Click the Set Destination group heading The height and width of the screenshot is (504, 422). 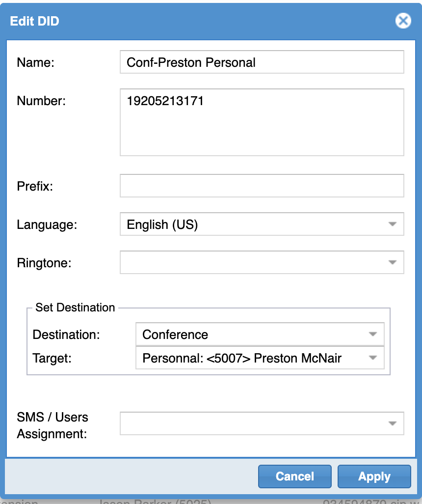point(75,308)
